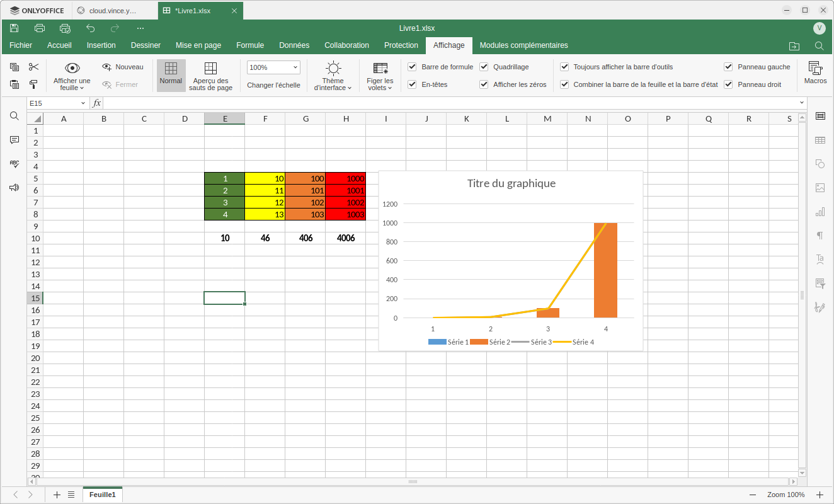The image size is (834, 504).
Task: Click the Nouveau view button
Action: (x=123, y=67)
